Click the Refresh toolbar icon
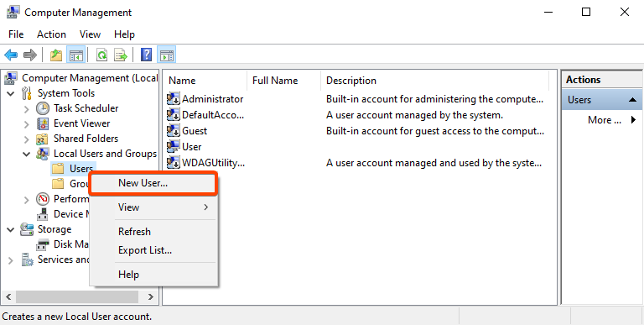This screenshot has width=644, height=325. 101,55
